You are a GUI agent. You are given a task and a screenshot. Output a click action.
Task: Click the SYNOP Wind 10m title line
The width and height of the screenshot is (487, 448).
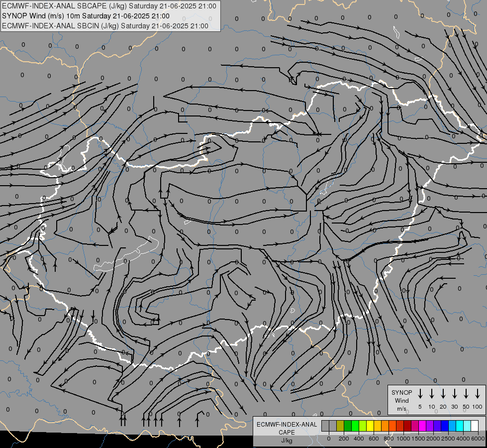coord(86,16)
